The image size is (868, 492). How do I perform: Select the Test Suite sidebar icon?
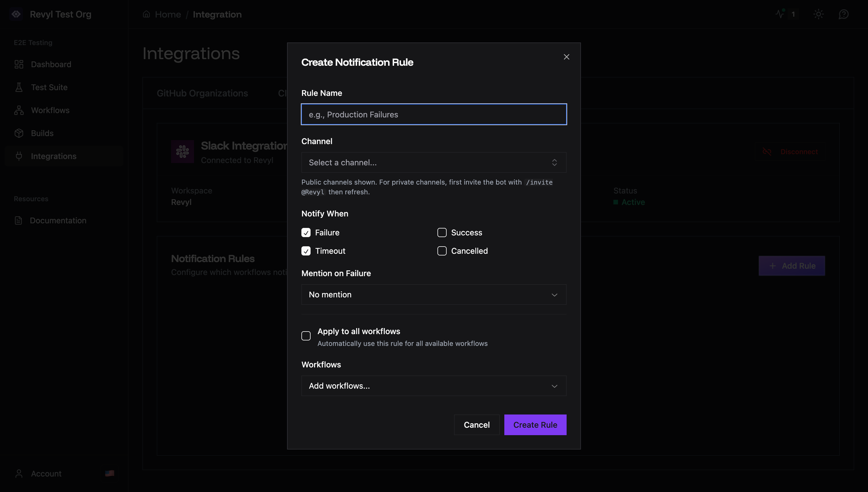19,87
